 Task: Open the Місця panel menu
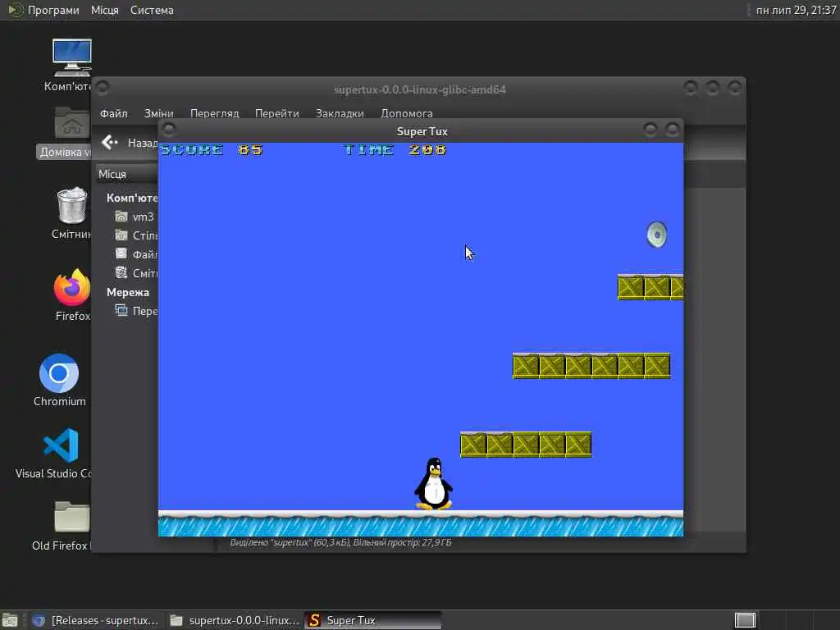coord(104,10)
